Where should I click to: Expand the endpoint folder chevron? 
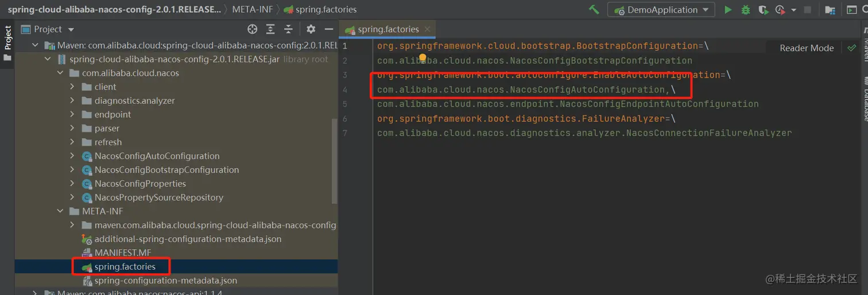pyautogui.click(x=72, y=114)
